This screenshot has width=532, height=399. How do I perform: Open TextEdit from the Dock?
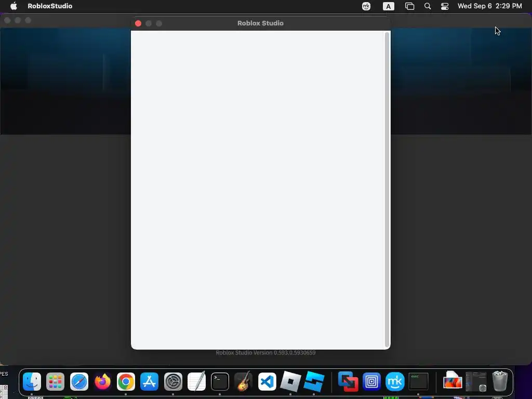196,381
